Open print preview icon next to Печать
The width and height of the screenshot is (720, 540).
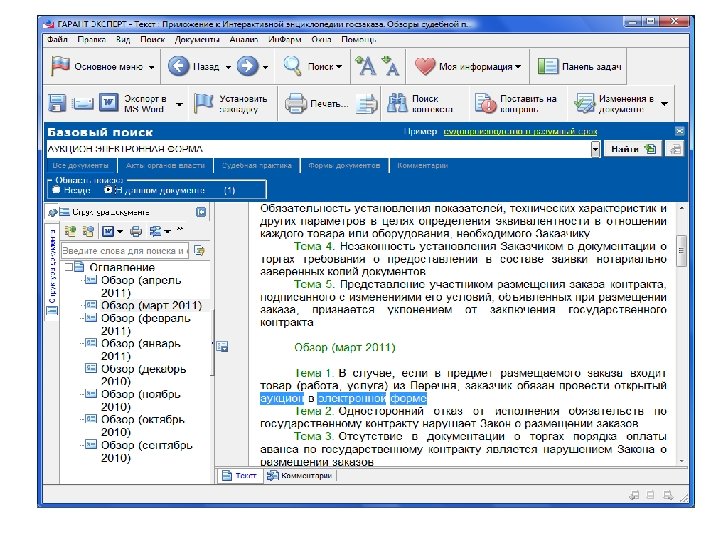[x=366, y=104]
